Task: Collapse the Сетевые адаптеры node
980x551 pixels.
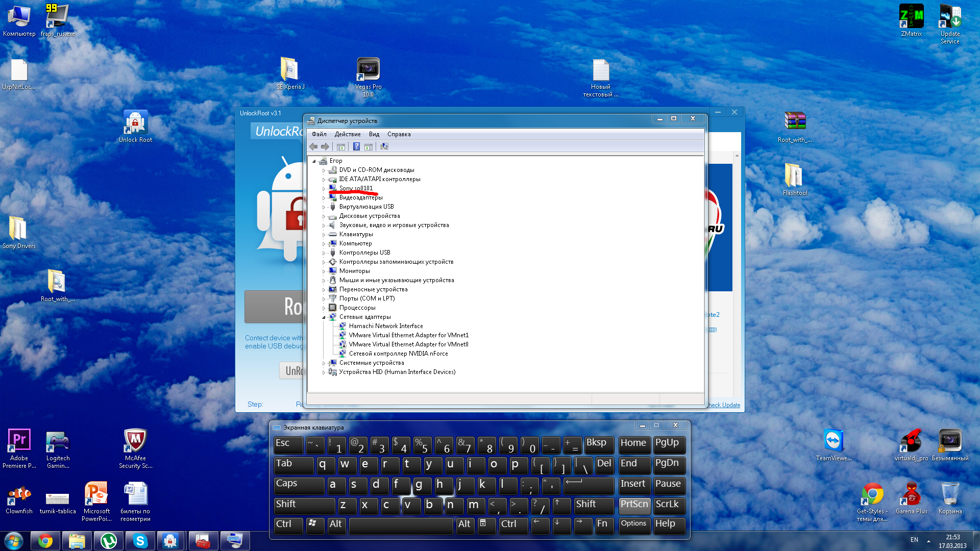Action: click(324, 317)
